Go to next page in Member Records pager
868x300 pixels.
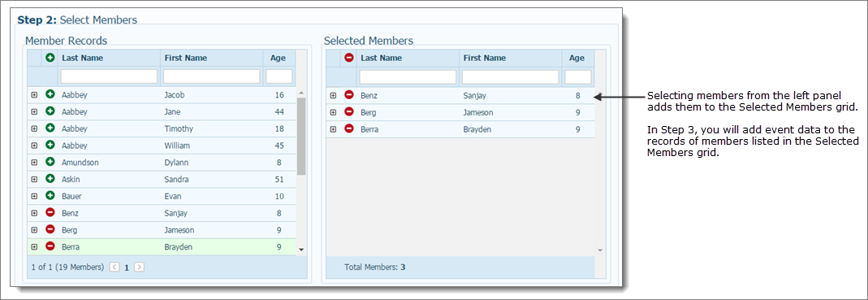tap(140, 267)
